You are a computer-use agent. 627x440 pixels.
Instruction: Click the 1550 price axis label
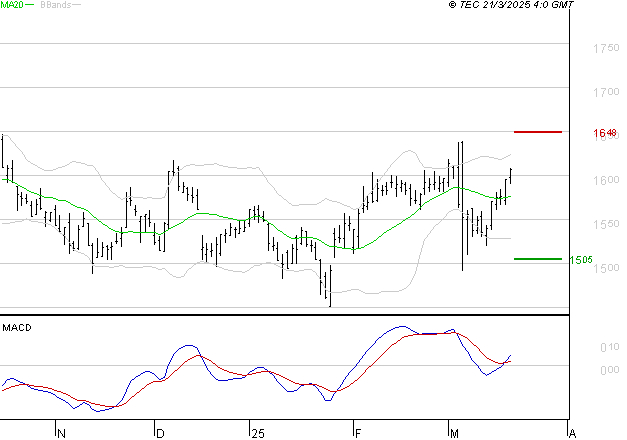pos(606,224)
